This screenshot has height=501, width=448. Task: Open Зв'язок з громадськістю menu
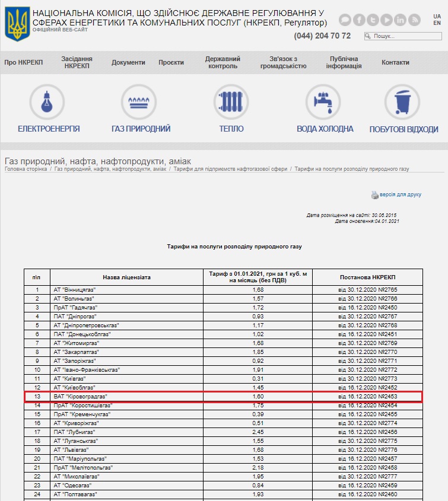coord(283,62)
